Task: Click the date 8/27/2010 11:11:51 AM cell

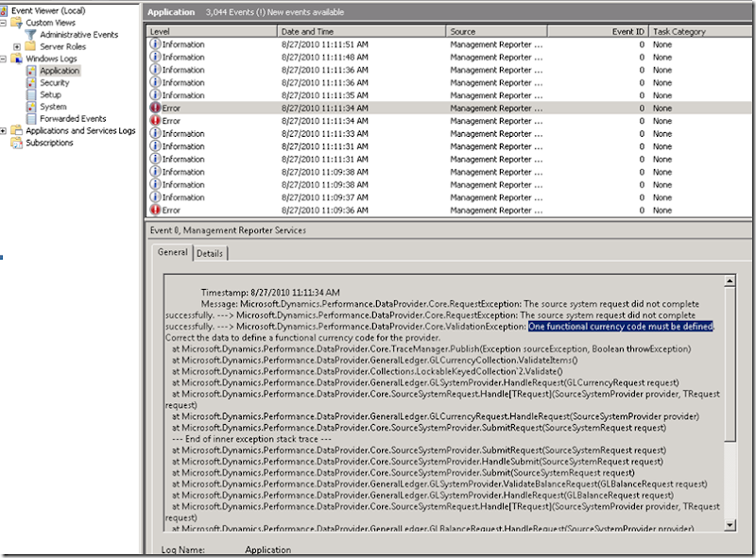Action: [324, 44]
